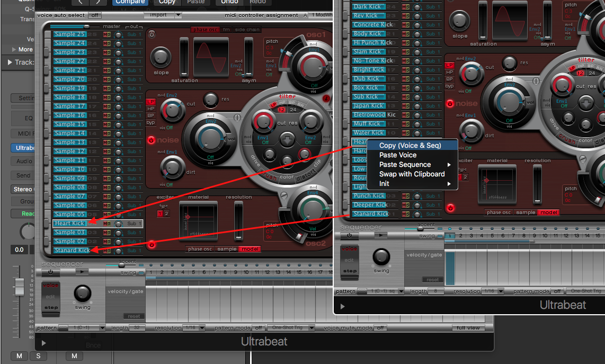
Task: Select exciter type 2 in back Ultrabeat window
Action: (x=166, y=214)
